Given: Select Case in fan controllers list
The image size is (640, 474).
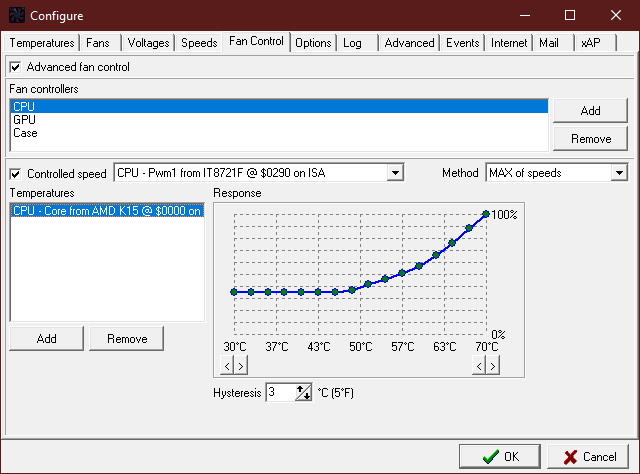Looking at the screenshot, I should [279, 133].
